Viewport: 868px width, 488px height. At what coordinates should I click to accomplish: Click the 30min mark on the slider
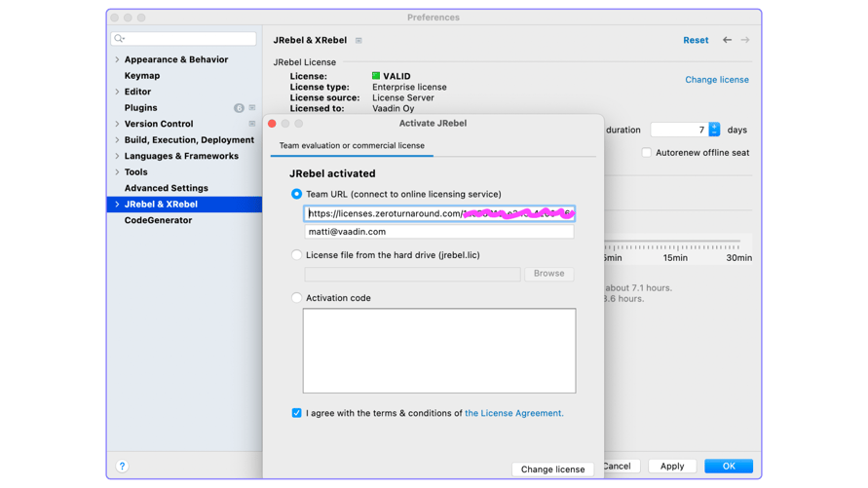pos(739,258)
